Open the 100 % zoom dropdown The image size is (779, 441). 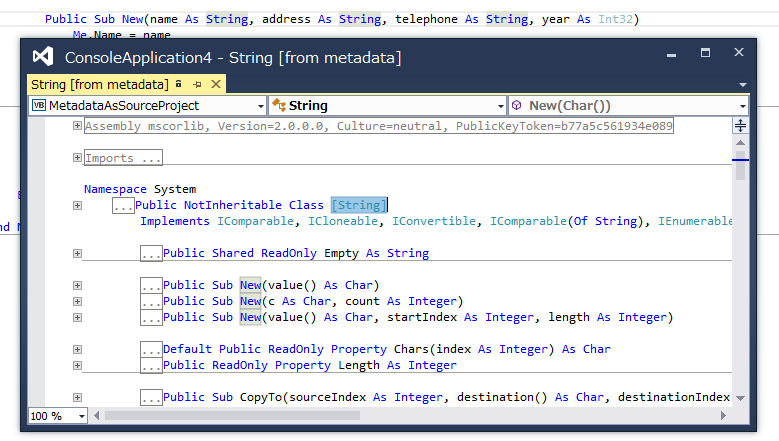(81, 416)
